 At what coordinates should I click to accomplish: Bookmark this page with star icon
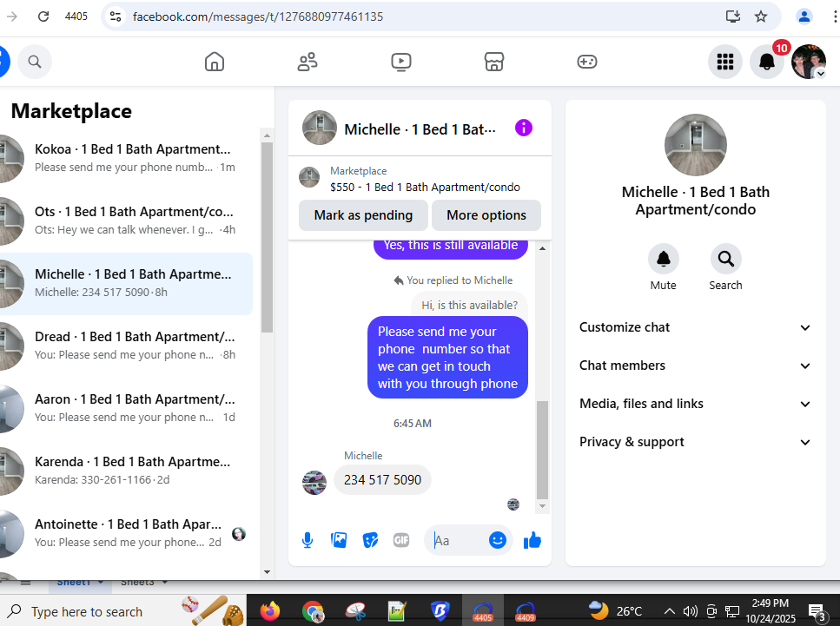click(761, 16)
